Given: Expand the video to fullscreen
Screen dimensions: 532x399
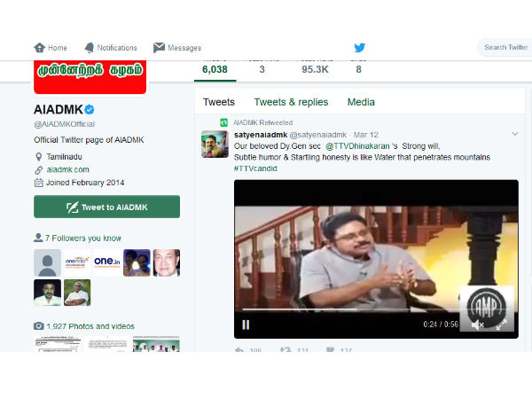Looking at the screenshot, I should point(502,325).
